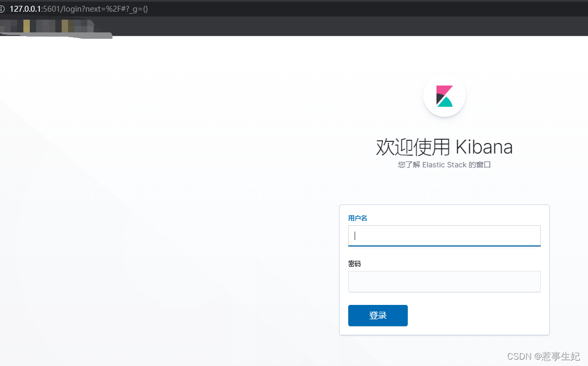This screenshot has width=588, height=366.
Task: Click the 登录 login button
Action: [x=377, y=316]
